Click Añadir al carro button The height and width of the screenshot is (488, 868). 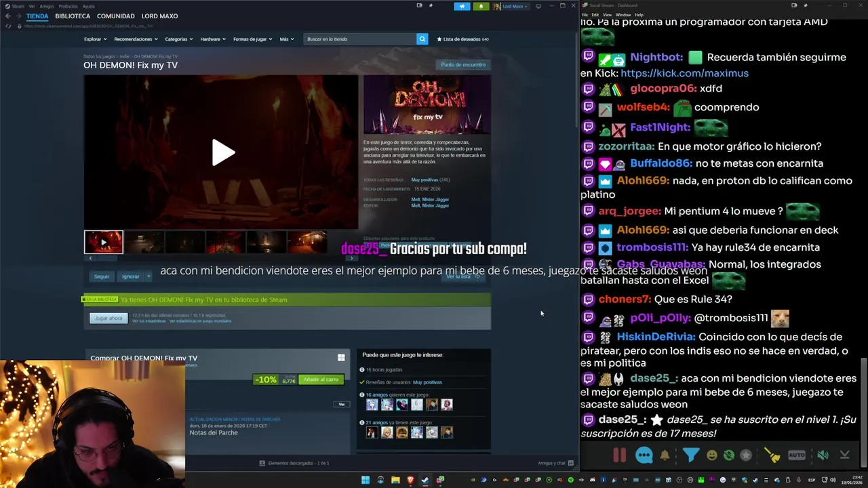(321, 380)
